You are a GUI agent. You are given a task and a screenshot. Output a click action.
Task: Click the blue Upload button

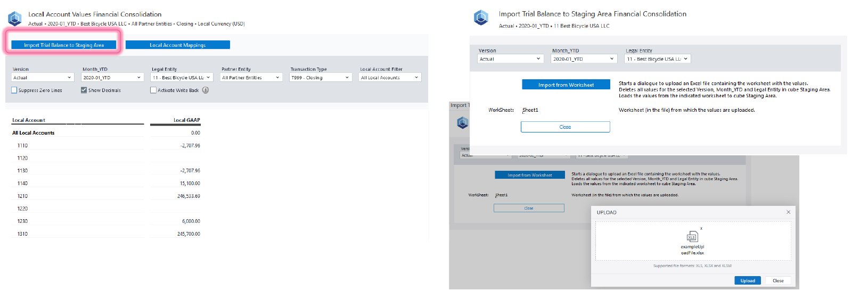coord(747,280)
